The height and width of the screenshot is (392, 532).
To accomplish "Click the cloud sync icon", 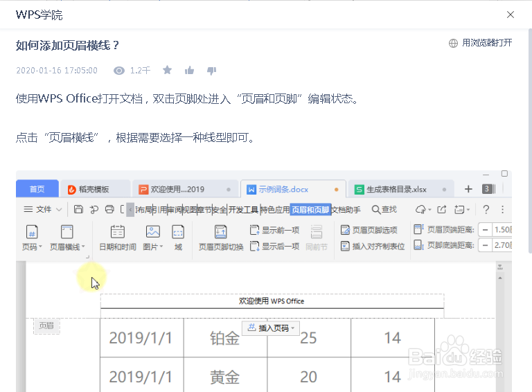I will [x=420, y=210].
